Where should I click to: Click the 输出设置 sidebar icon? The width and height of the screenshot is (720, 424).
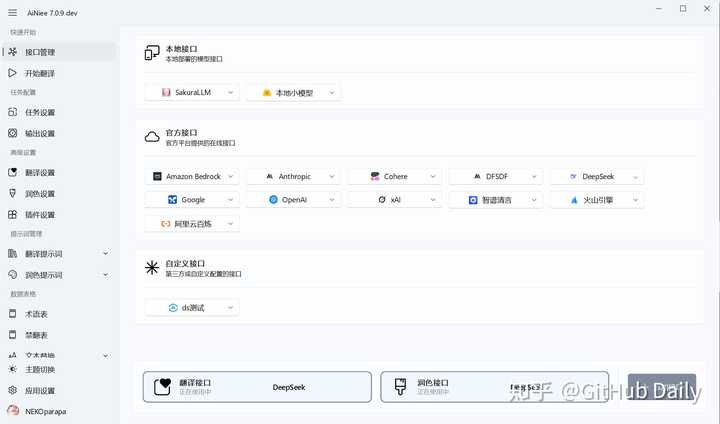12,133
